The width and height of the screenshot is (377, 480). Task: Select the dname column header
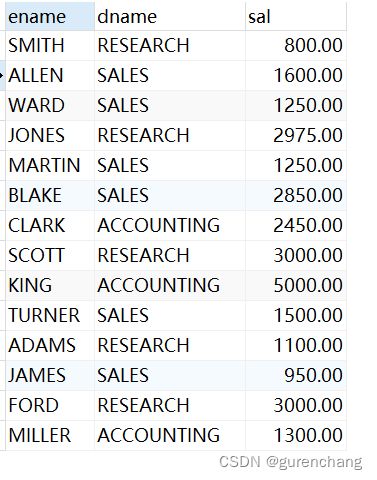pyautogui.click(x=170, y=17)
